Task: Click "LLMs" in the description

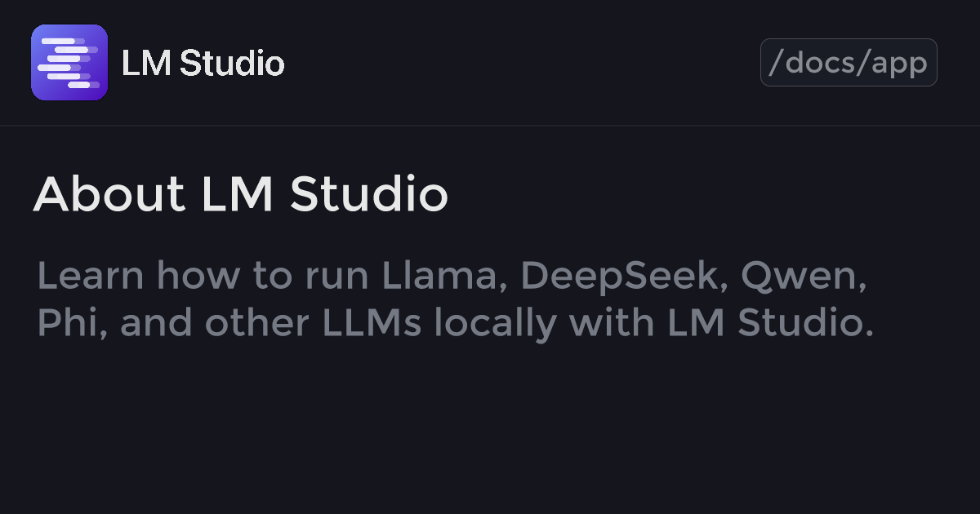Action: tap(372, 323)
